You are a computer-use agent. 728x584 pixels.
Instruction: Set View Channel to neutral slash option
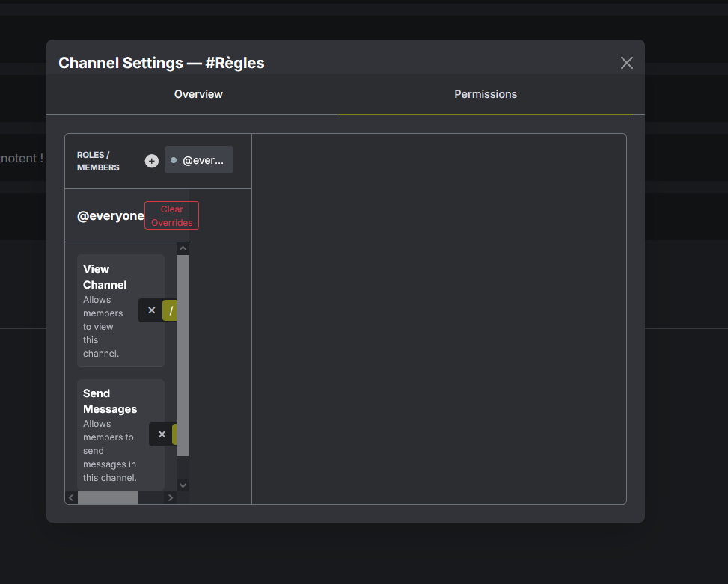coord(170,310)
